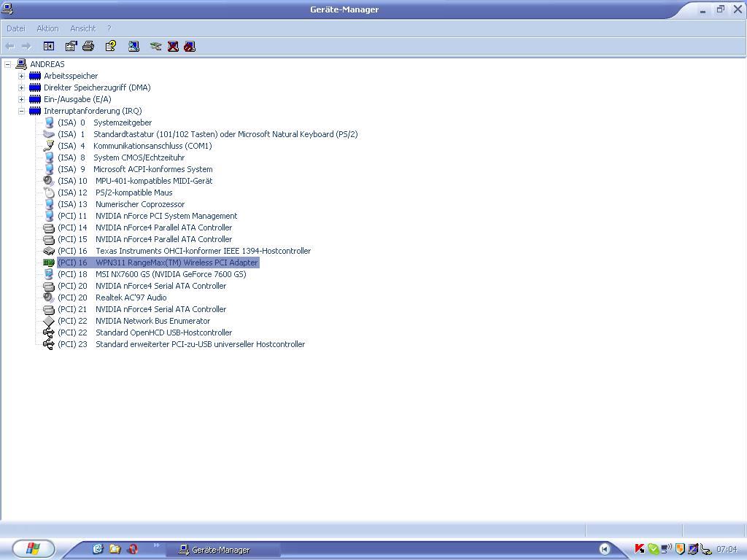Select the Systemzeitgeber entry
Viewport: 747px width, 560px height.
tap(104, 122)
